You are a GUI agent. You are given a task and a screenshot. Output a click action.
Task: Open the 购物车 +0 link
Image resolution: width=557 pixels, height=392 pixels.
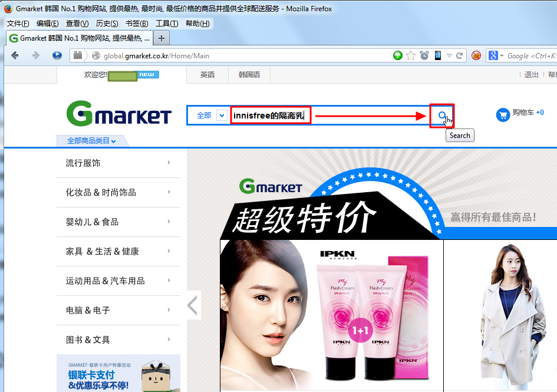coord(528,113)
